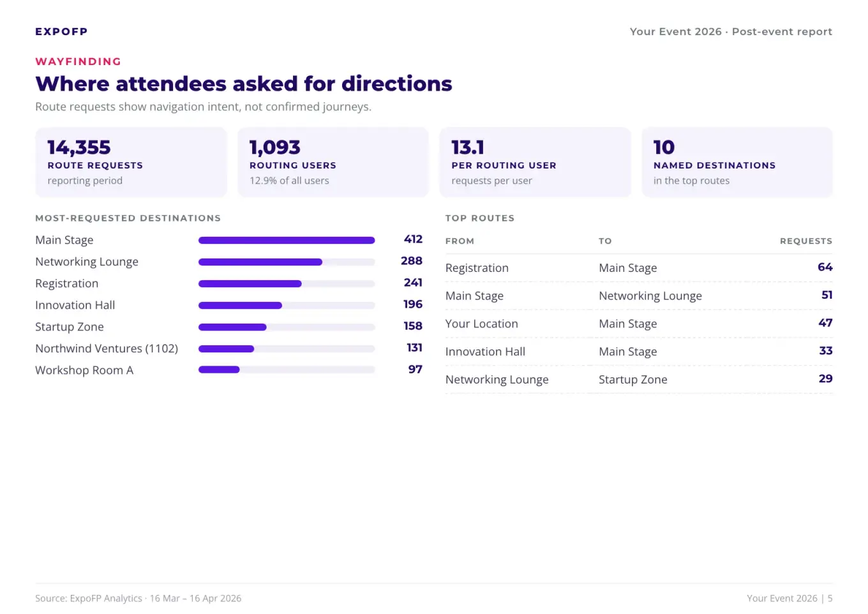The image size is (868, 614).
Task: Click the 'Your Event 2026 | 5' page footer
Action: [x=789, y=599]
